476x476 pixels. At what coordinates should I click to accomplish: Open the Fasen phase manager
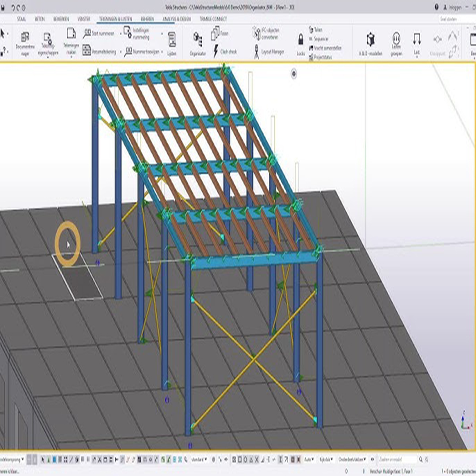(x=219, y=33)
